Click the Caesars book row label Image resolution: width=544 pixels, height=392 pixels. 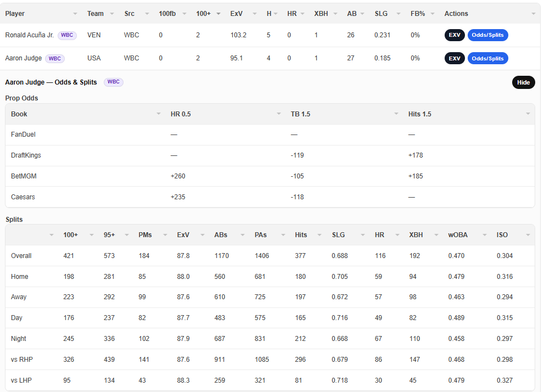click(x=23, y=197)
